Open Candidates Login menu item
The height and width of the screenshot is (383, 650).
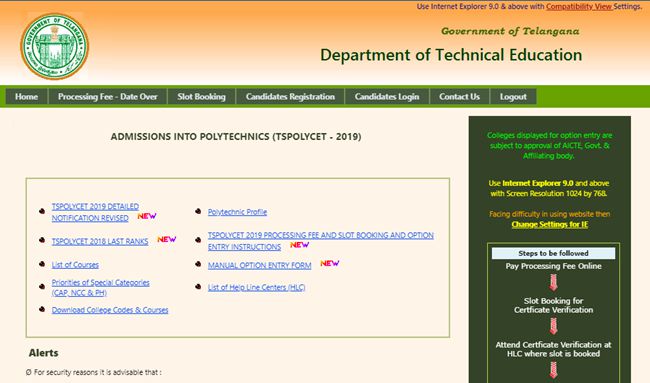point(387,97)
